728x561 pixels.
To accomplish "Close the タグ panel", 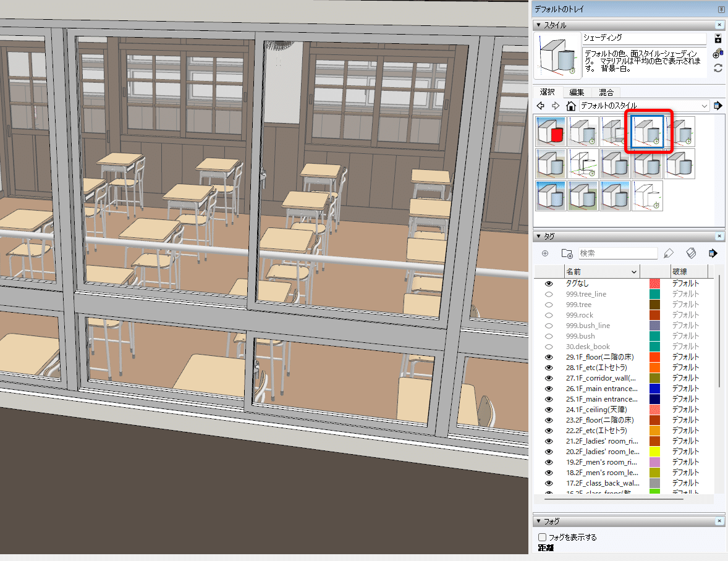I will 719,236.
